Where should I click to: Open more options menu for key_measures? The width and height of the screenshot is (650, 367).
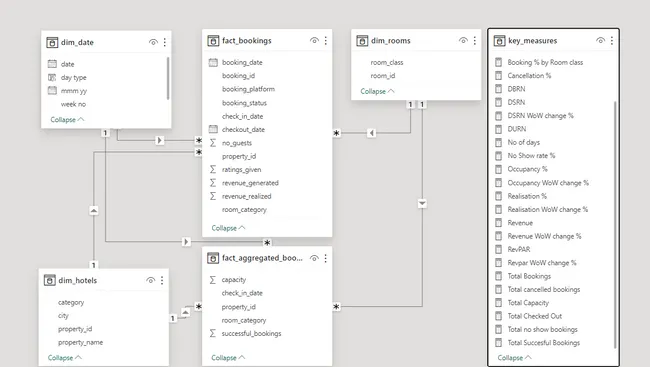pyautogui.click(x=612, y=41)
